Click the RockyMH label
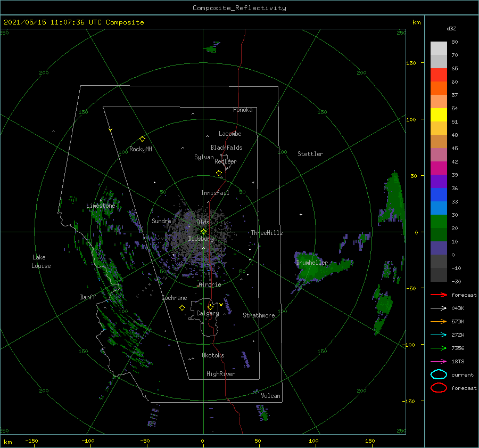479x448 pixels. click(141, 149)
